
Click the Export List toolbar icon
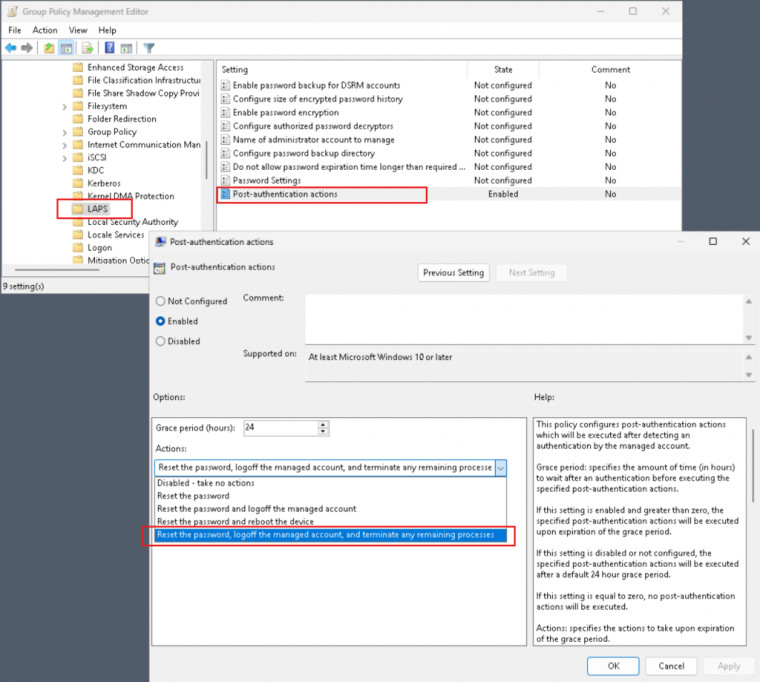tap(87, 48)
